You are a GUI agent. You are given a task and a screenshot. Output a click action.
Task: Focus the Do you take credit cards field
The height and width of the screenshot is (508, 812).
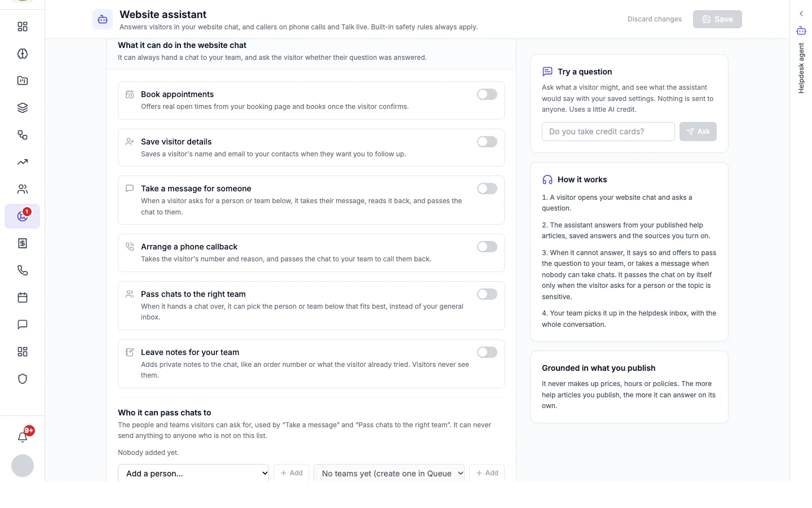608,132
